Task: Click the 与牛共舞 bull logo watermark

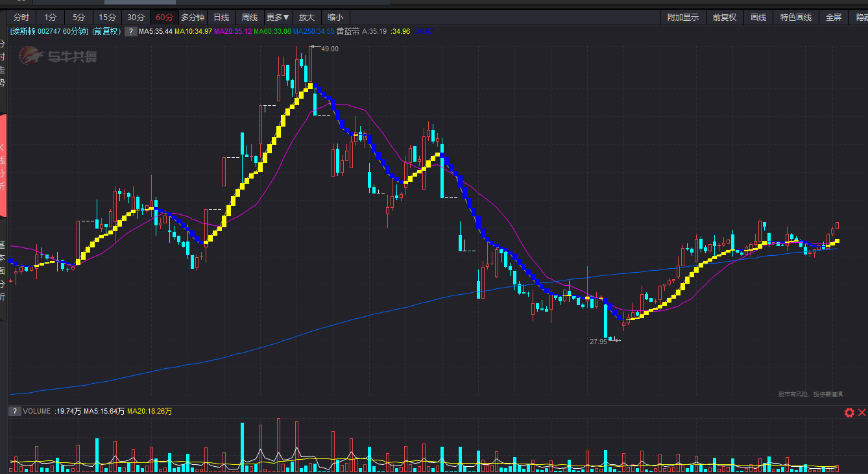Action: tap(60, 56)
